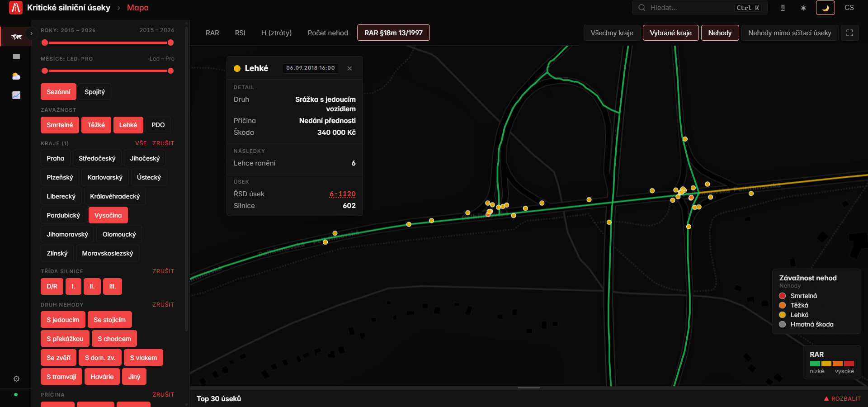Toggle Praha region filter
Screen dimensions: 868x407
click(55, 158)
